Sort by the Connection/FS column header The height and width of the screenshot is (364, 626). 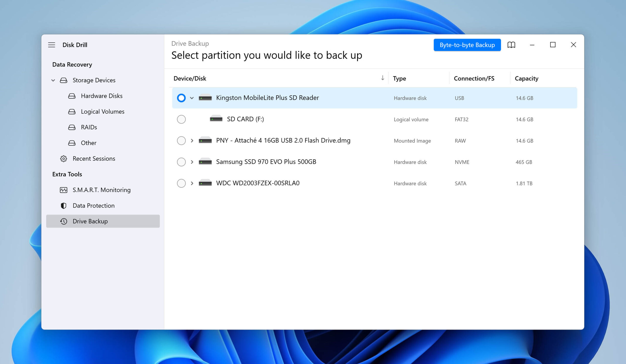point(474,78)
